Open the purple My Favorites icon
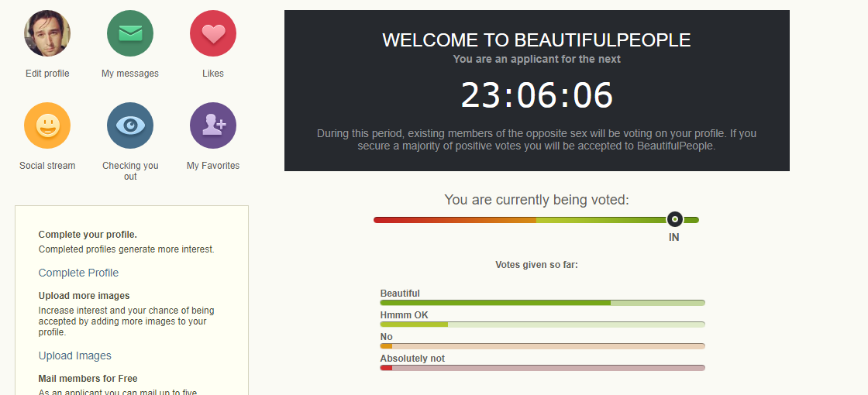Screen dimensions: 868x395 pos(213,125)
